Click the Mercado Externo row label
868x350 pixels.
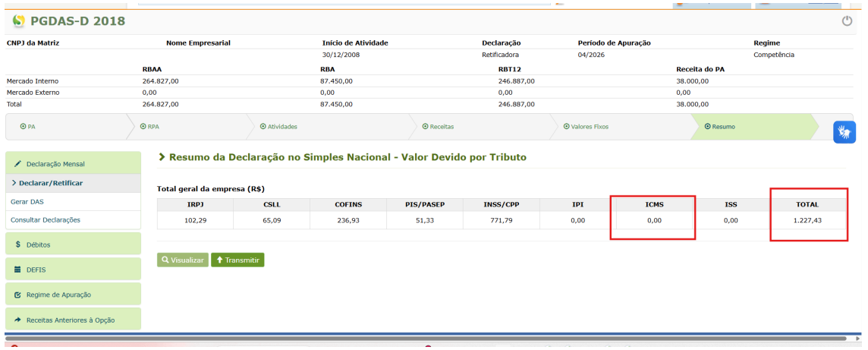point(33,93)
